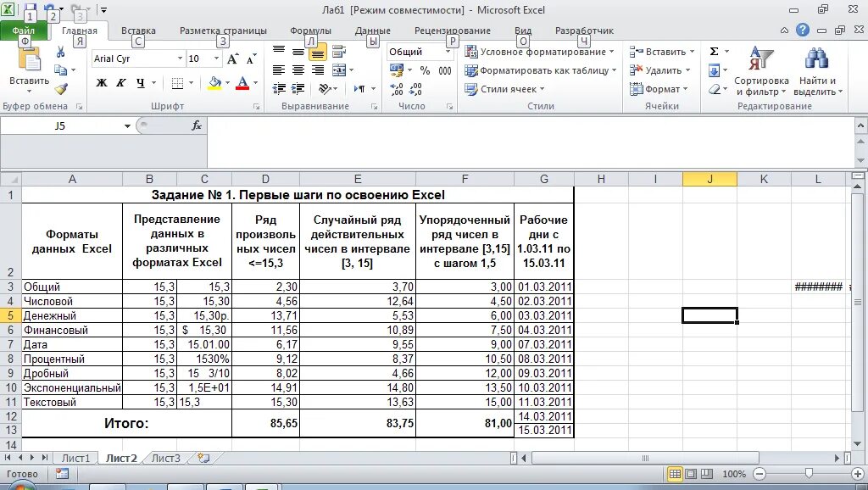The width and height of the screenshot is (868, 490).
Task: Open the Файл tab
Action: pos(23,31)
